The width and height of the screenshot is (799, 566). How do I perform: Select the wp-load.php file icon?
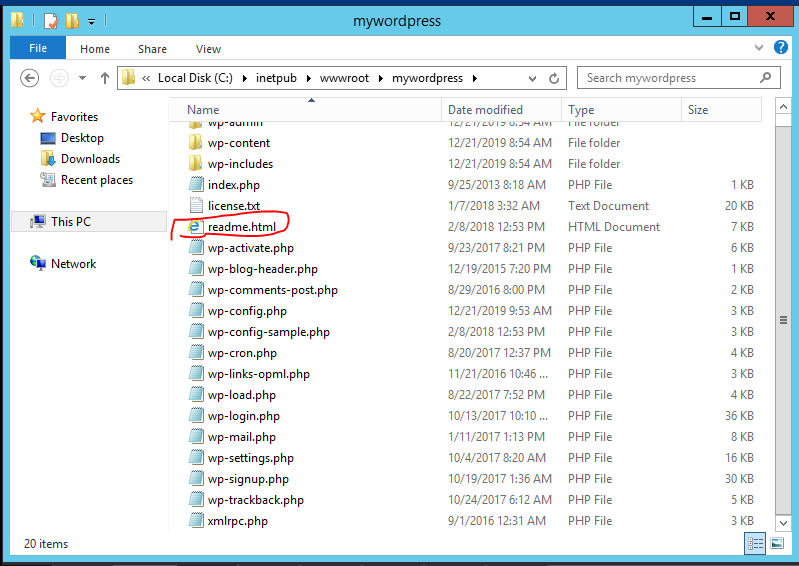click(196, 394)
